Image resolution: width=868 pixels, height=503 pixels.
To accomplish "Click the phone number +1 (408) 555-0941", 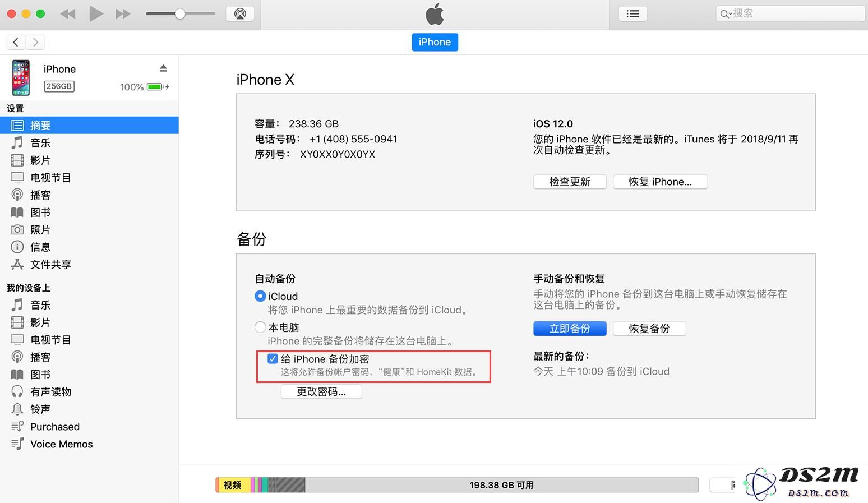I will click(353, 139).
